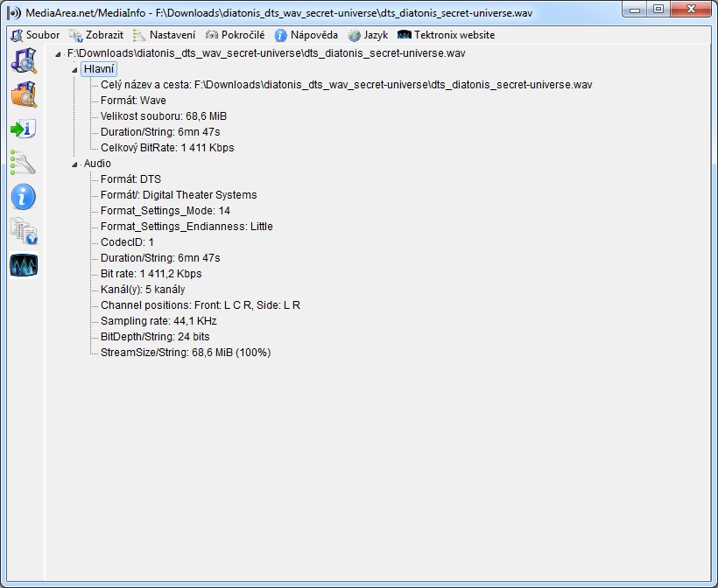Collapse the root file path node
Screen dimensions: 718x588
[58, 54]
